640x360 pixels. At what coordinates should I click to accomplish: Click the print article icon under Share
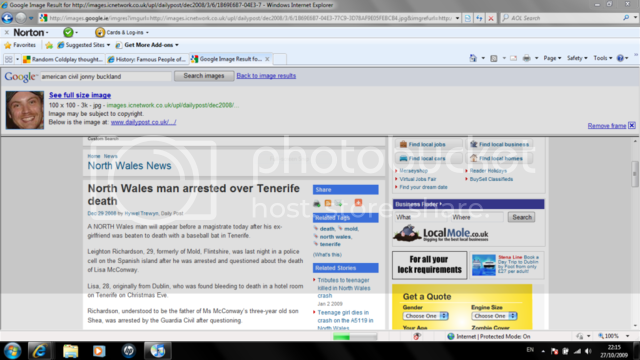(x=317, y=203)
